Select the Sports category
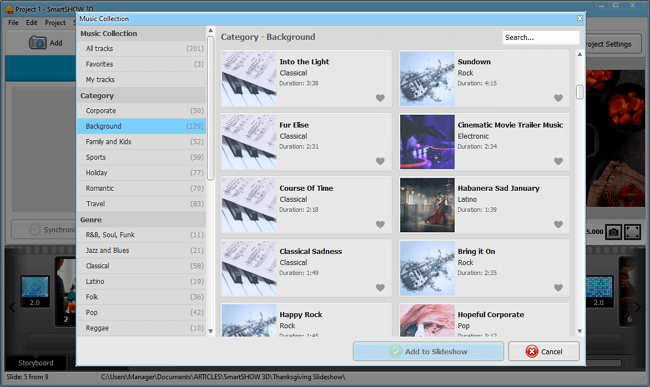 141,157
